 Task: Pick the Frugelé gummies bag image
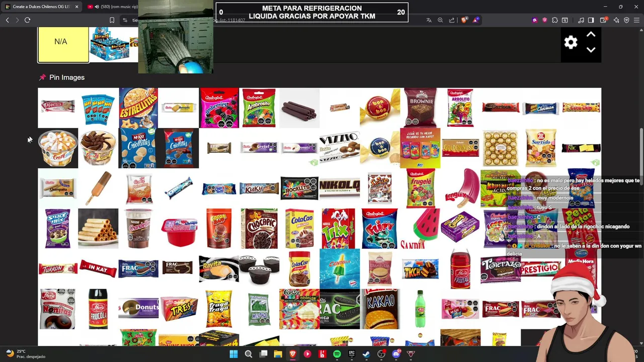pos(421,188)
